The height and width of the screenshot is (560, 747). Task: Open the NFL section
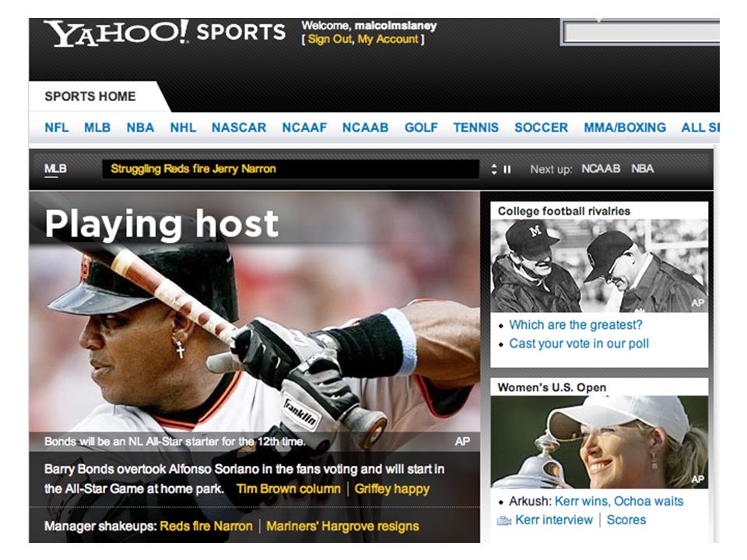[57, 128]
